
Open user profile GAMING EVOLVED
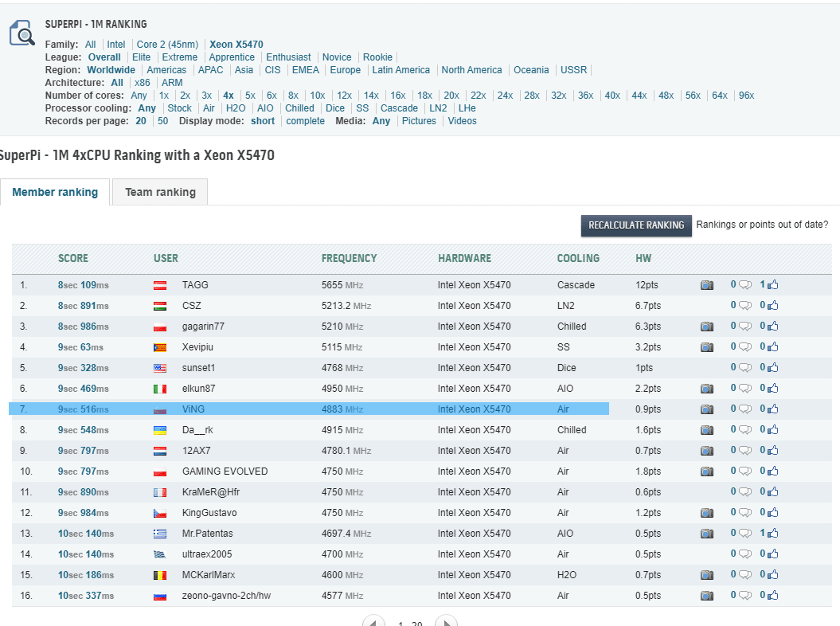tap(225, 471)
